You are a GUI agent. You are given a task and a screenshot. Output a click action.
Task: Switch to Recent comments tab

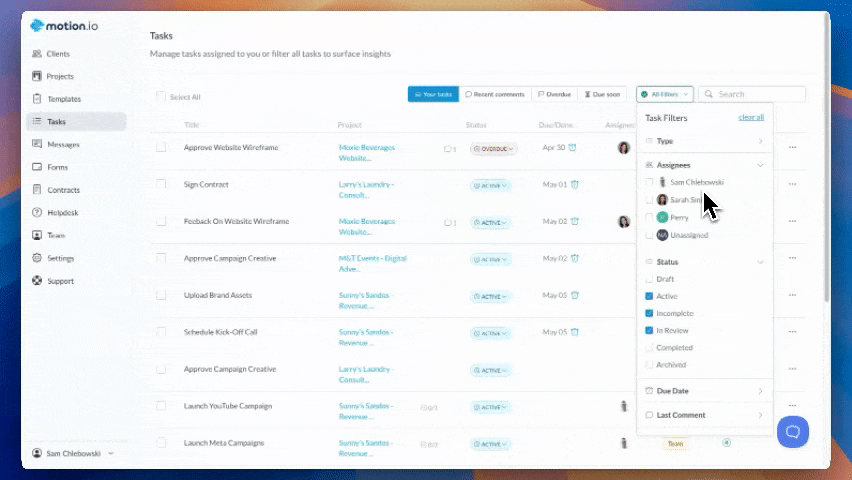pos(495,94)
